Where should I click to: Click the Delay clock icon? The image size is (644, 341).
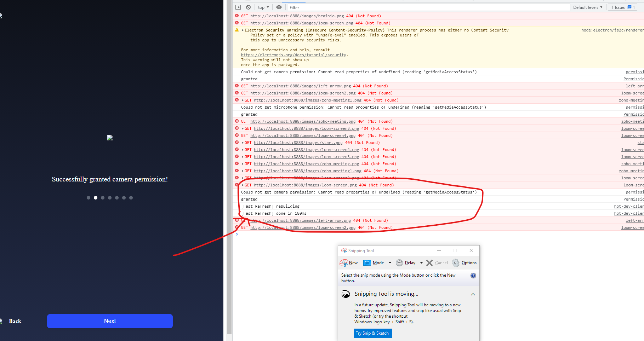click(x=399, y=263)
